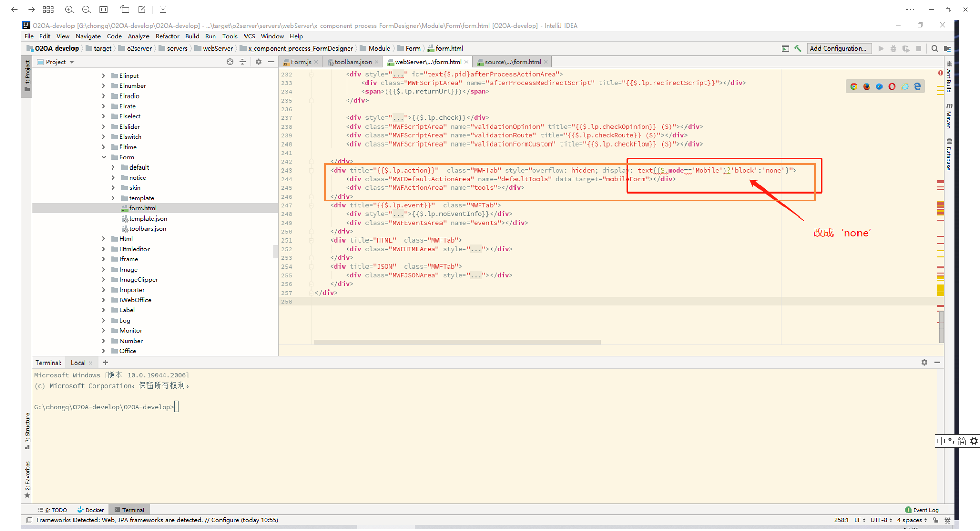Switch to the toolbars.json editor tab

click(x=352, y=62)
